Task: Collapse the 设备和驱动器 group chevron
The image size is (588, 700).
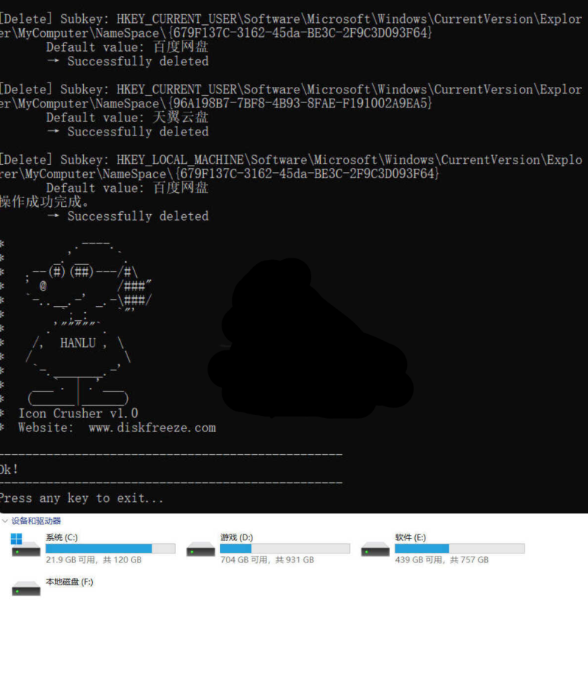Action: [x=5, y=521]
